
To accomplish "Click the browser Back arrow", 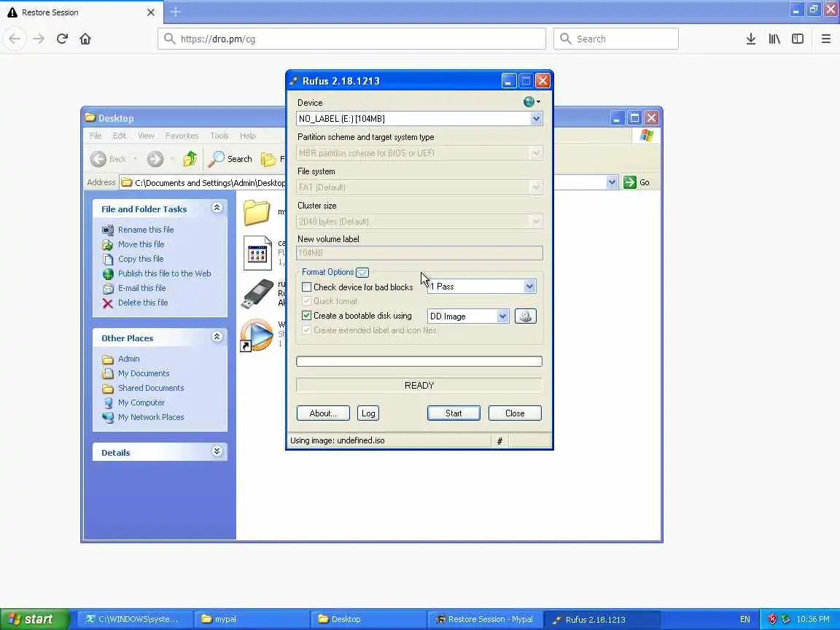I will 15,39.
